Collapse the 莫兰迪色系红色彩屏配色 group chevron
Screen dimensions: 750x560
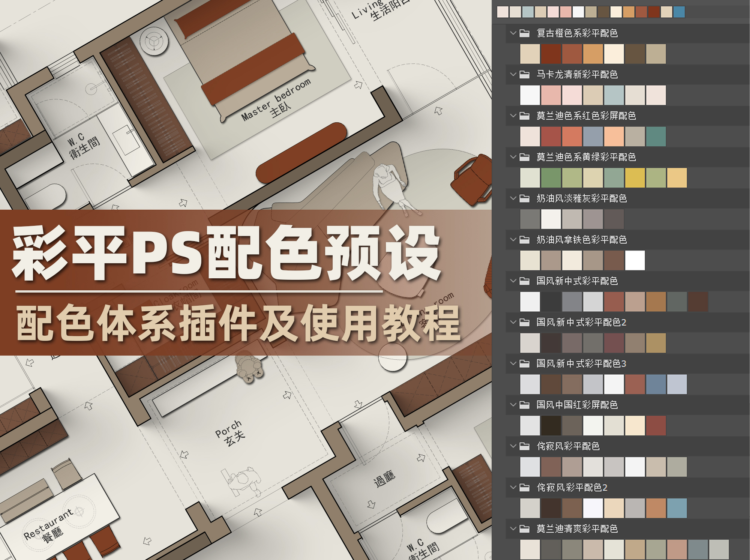513,116
